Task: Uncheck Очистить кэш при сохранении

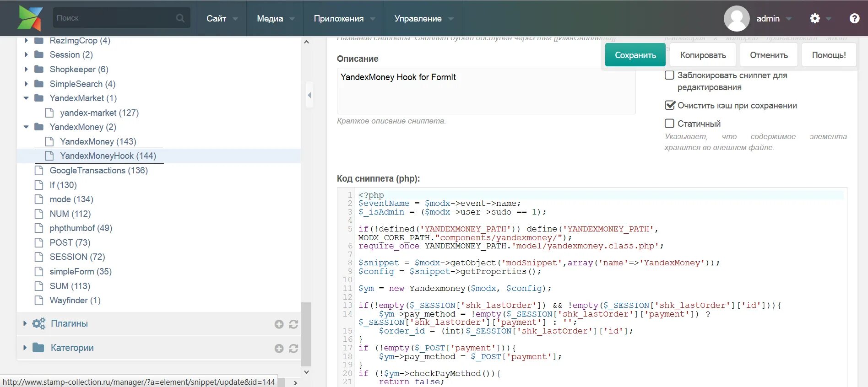Action: coord(669,105)
